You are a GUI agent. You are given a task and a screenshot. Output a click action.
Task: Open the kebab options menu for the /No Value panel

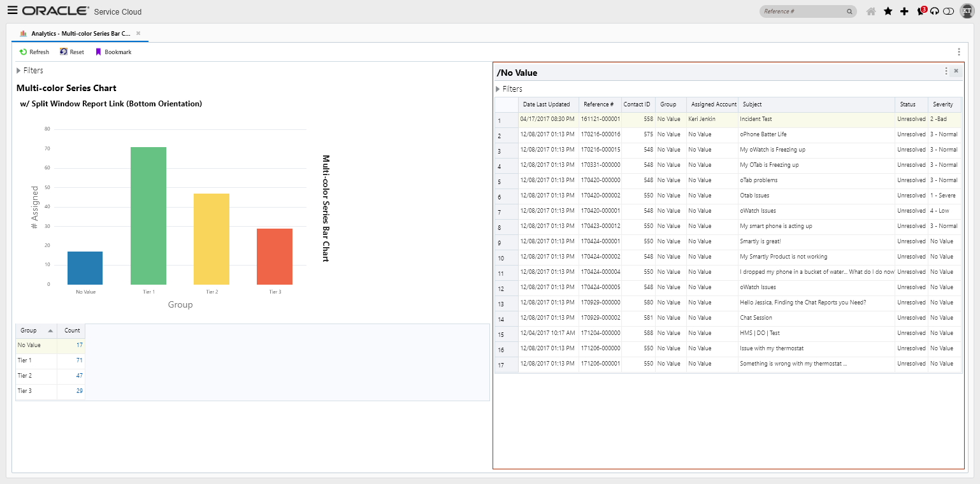tap(946, 71)
